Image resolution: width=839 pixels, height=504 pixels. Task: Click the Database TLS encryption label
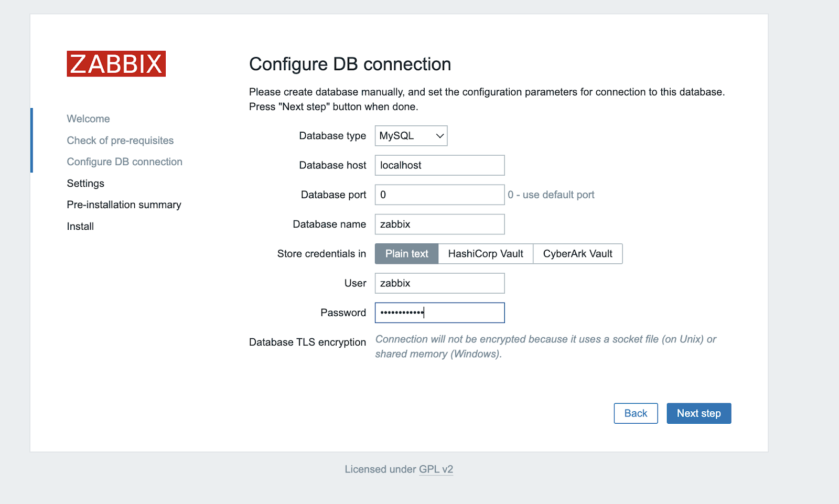pyautogui.click(x=307, y=342)
